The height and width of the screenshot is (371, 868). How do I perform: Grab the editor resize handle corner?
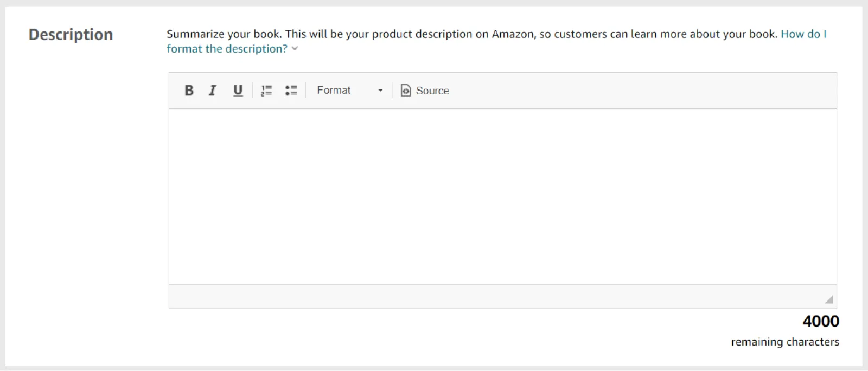(828, 299)
